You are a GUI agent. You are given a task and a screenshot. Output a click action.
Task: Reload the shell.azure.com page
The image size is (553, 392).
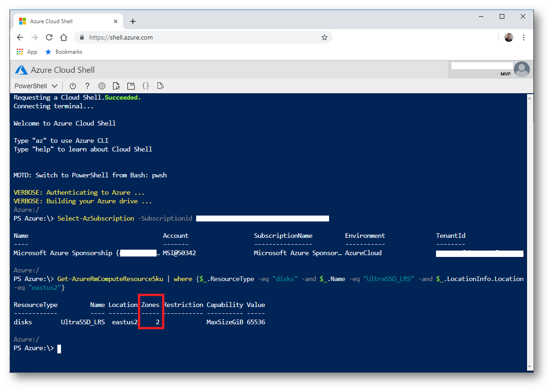tap(49, 37)
